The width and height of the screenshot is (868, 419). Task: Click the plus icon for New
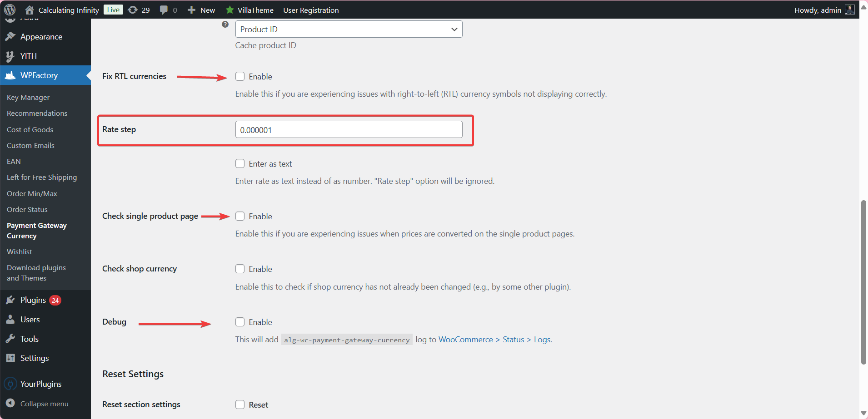click(191, 10)
